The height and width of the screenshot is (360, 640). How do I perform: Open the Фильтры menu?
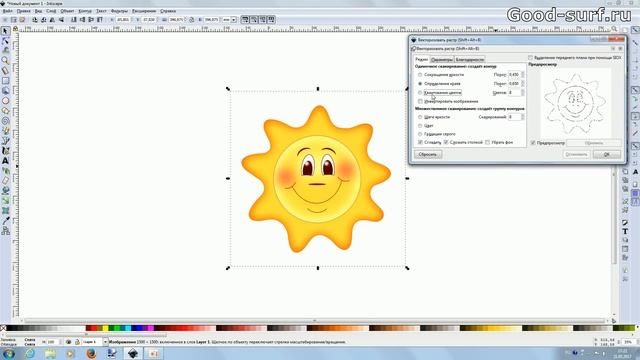(119, 11)
